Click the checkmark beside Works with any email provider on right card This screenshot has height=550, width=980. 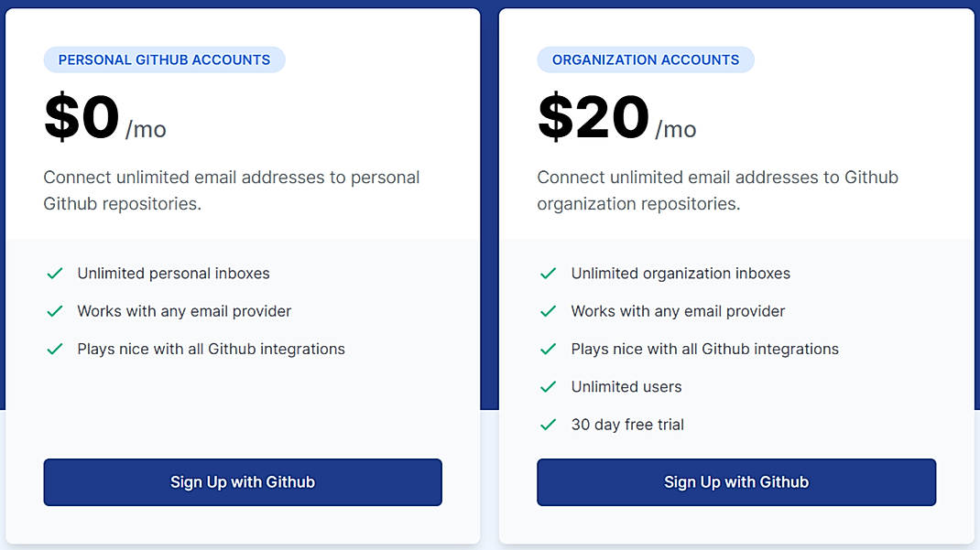[548, 311]
